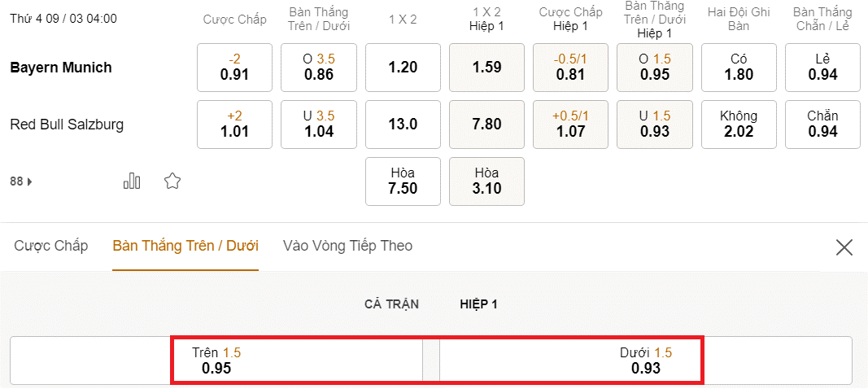Bet Bayern Munich handicap -2 at 0.91
The height and width of the screenshot is (389, 868).
[x=234, y=67]
